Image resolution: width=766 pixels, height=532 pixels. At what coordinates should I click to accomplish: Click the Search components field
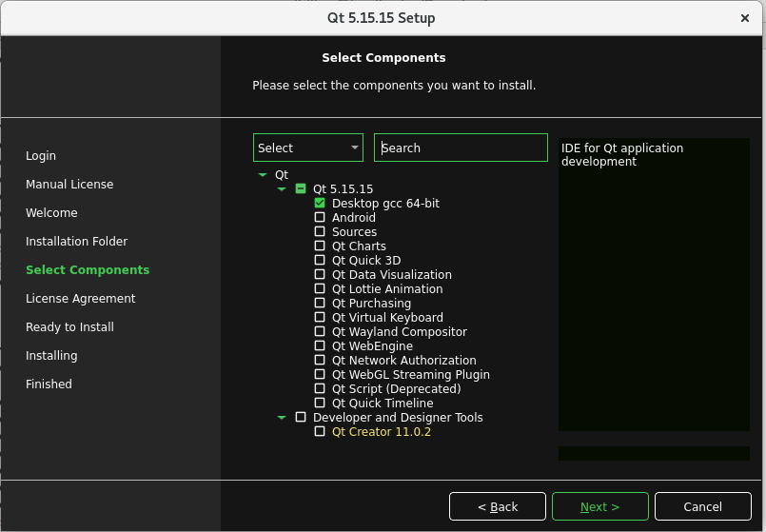[461, 148]
